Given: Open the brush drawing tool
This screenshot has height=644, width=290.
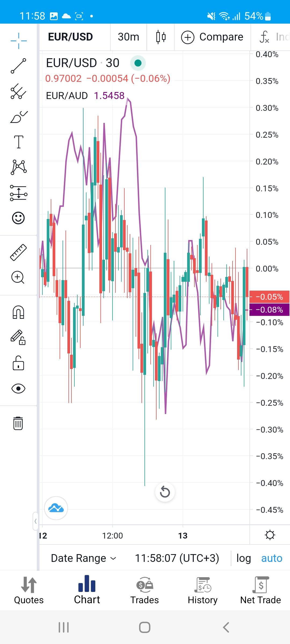Looking at the screenshot, I should [x=19, y=117].
